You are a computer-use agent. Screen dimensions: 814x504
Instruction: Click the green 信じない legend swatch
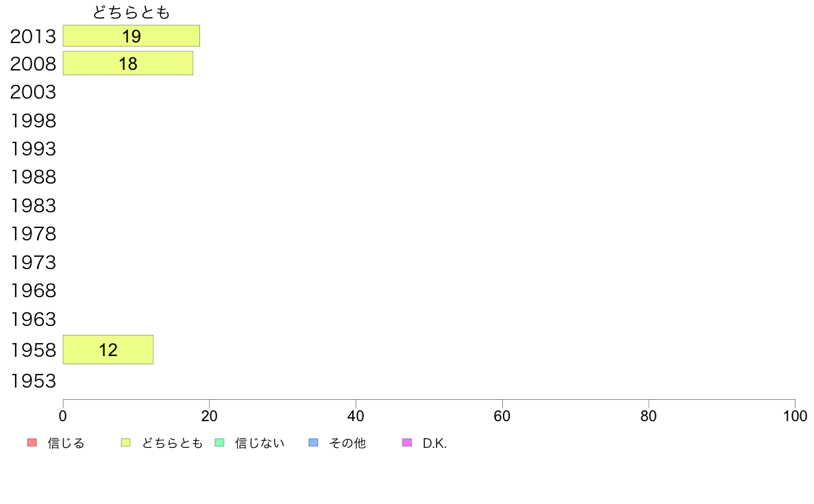coord(219,443)
